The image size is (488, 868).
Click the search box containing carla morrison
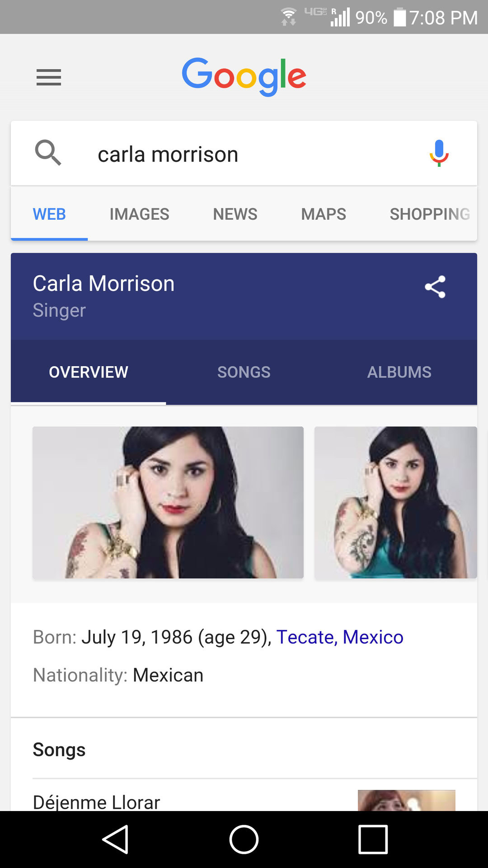point(244,154)
